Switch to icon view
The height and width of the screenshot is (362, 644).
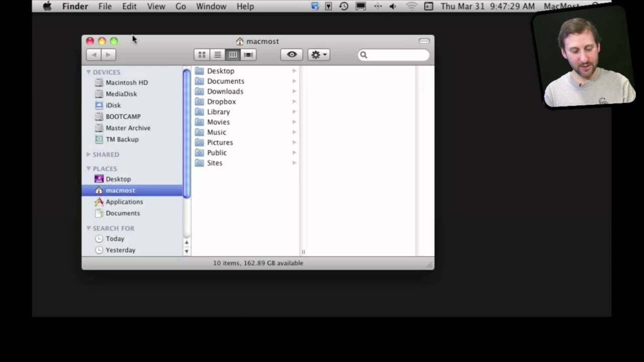tap(202, 55)
